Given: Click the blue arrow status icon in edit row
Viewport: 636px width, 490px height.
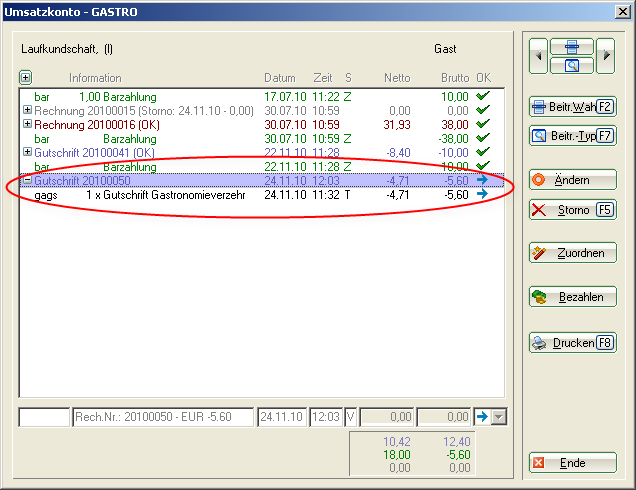Looking at the screenshot, I should point(482,417).
